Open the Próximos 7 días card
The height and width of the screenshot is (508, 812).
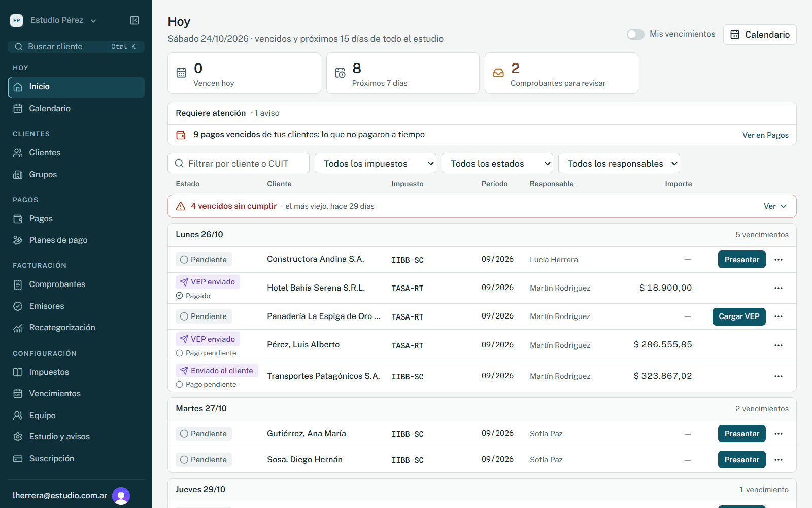tap(403, 73)
